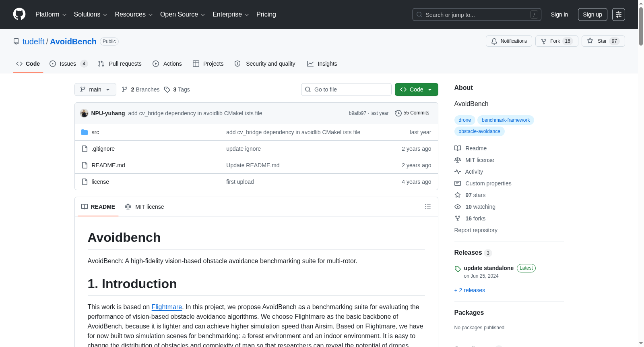Click the Notifications bell button

509,41
